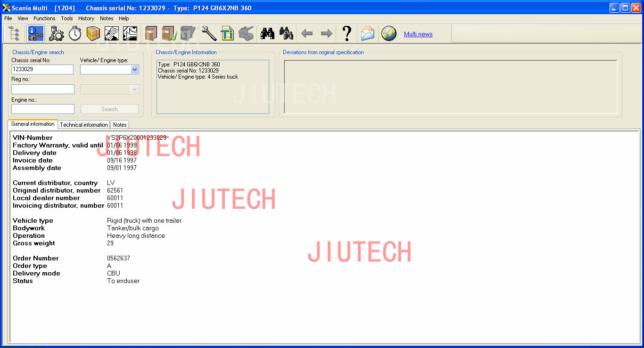
Task: Click the Delivery mode value CBU
Action: [114, 273]
